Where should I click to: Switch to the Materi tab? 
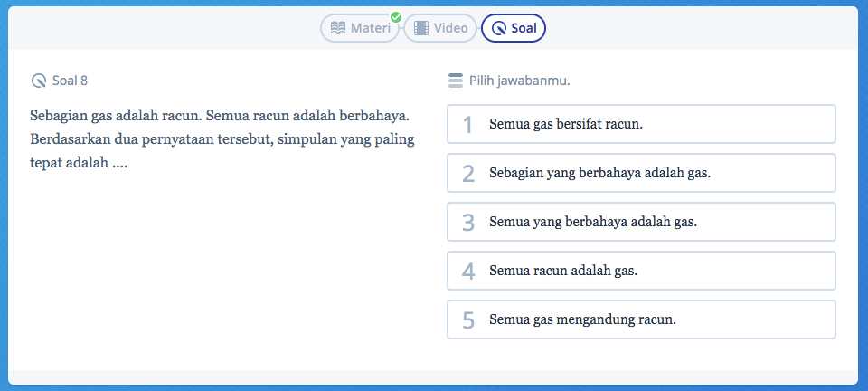(x=360, y=28)
